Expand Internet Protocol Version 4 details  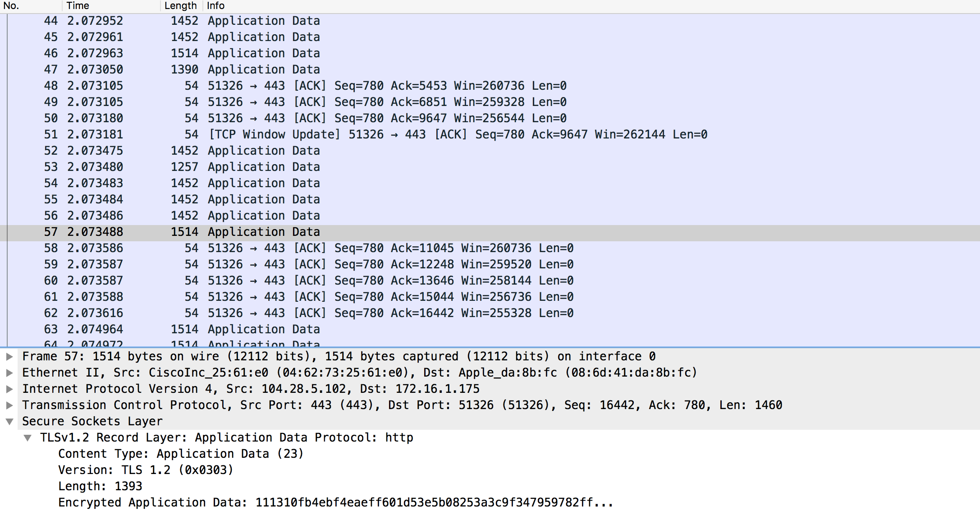9,389
